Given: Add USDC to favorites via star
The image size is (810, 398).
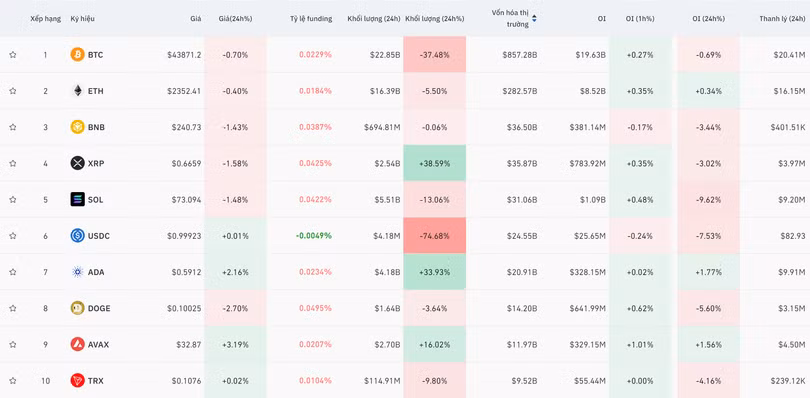Looking at the screenshot, I should (13, 235).
